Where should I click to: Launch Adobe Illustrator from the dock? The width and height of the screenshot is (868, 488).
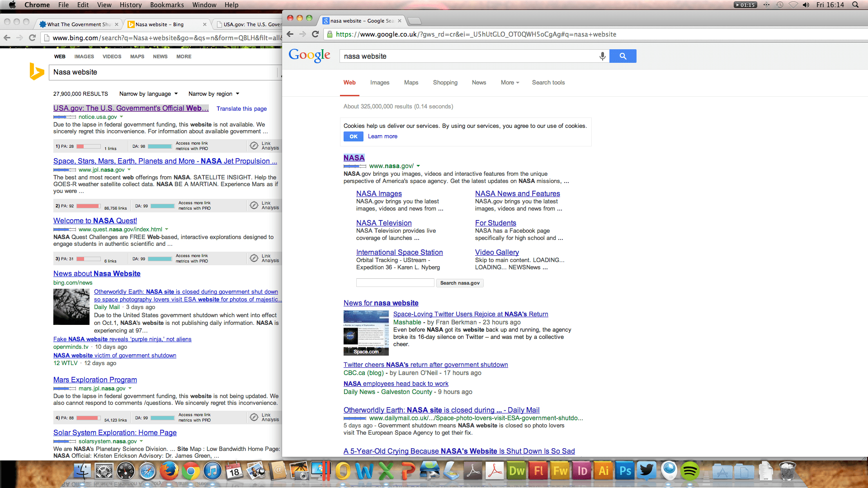[603, 471]
